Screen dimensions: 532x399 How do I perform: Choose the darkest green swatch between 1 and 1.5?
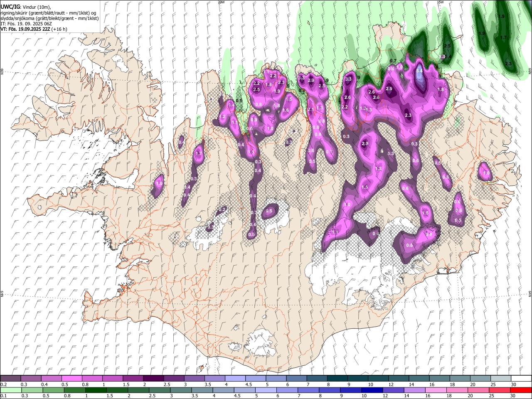pos(96,390)
